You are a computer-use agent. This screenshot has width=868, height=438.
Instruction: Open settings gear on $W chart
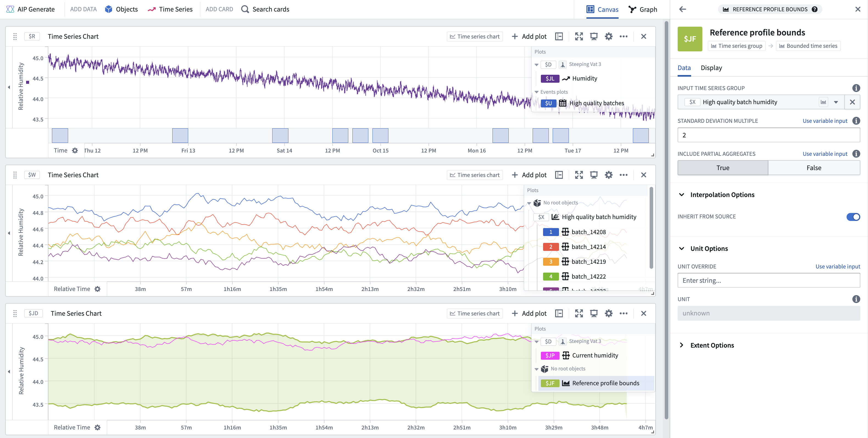click(608, 175)
